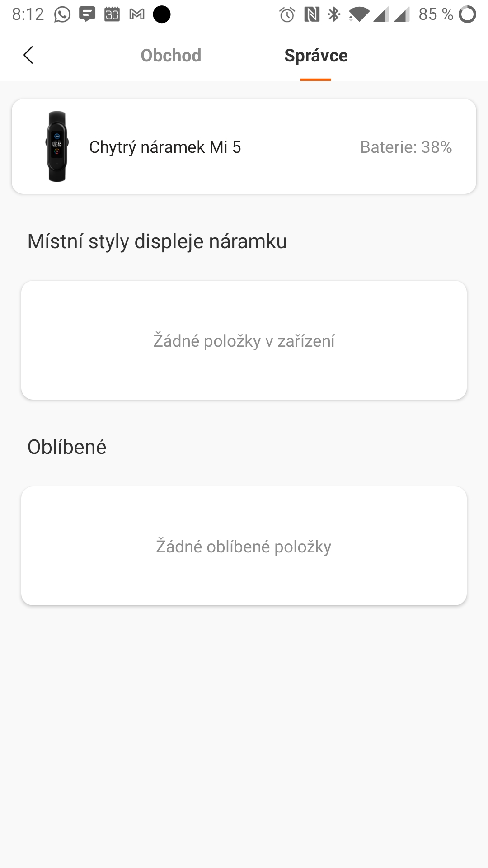Tap the back arrow
This screenshot has width=488, height=868.
(x=28, y=55)
